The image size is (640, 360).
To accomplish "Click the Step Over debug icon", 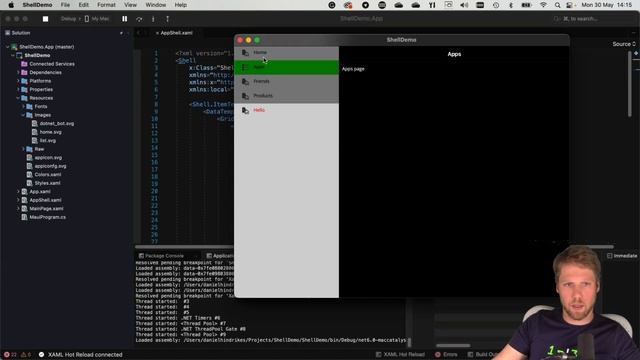I will point(139,19).
